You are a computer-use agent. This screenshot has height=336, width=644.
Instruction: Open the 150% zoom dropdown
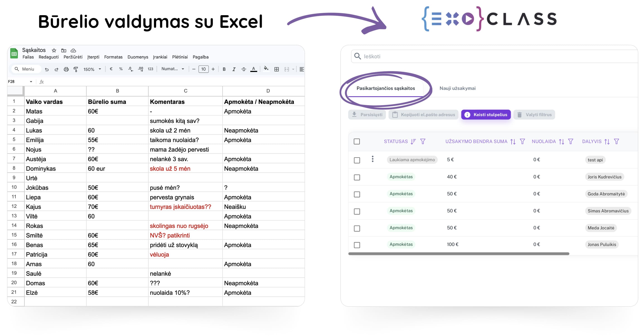pyautogui.click(x=92, y=69)
